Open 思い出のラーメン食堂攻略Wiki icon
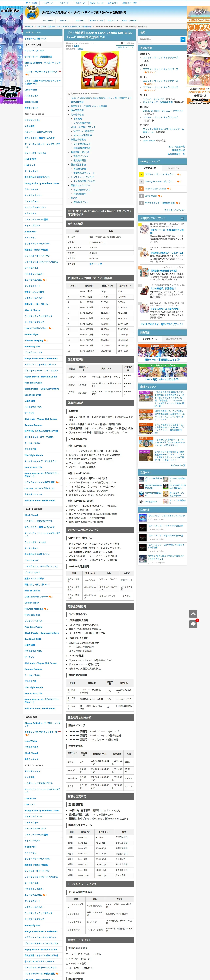The image size is (210, 980). coord(166,494)
